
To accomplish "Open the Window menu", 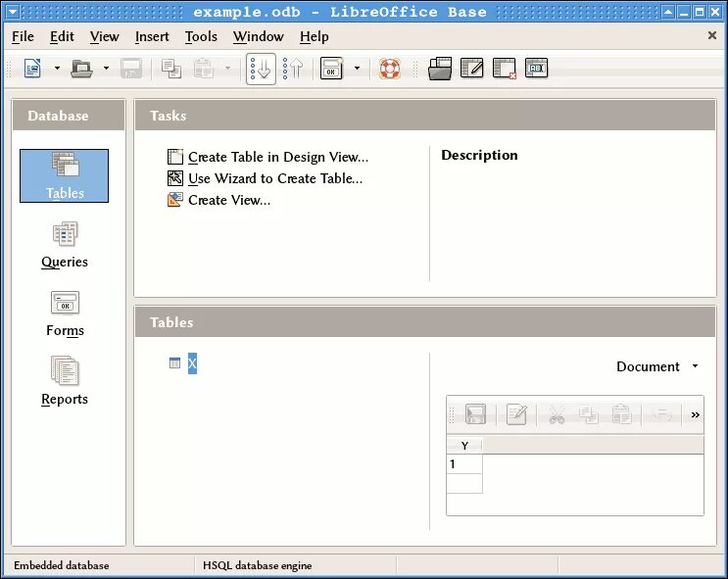I will 258,36.
